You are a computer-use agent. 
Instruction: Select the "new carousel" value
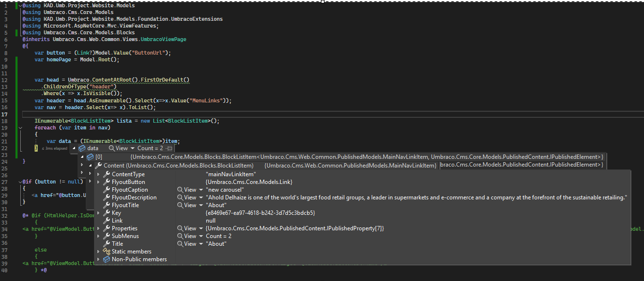point(225,190)
